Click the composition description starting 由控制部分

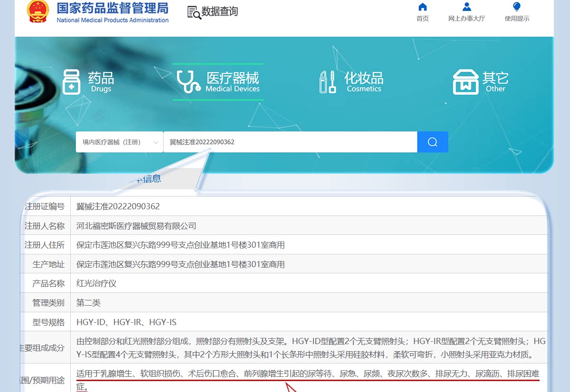(x=311, y=348)
